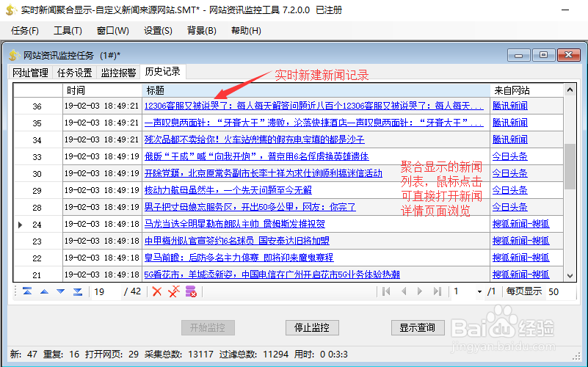Switch to the 网址管理 tab
Image resolution: width=588 pixels, height=367 pixels.
point(30,73)
